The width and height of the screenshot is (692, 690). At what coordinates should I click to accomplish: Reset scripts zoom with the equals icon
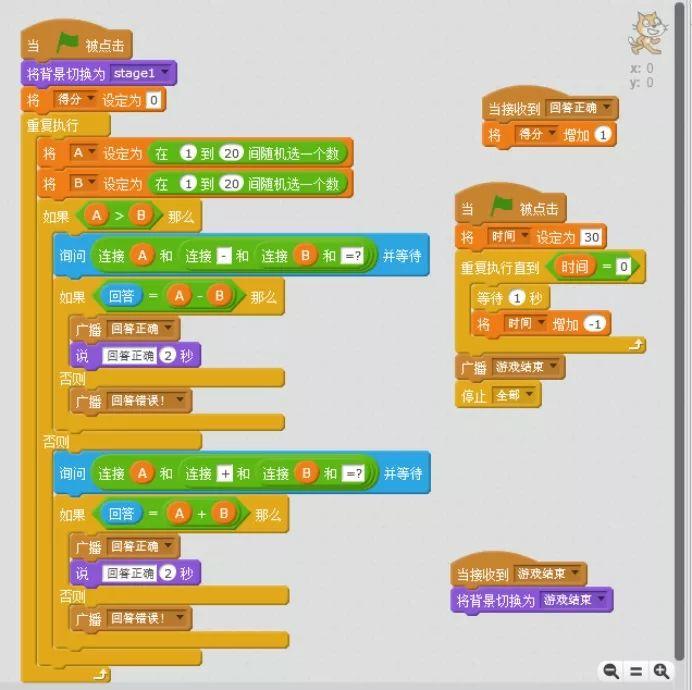pyautogui.click(x=636, y=671)
